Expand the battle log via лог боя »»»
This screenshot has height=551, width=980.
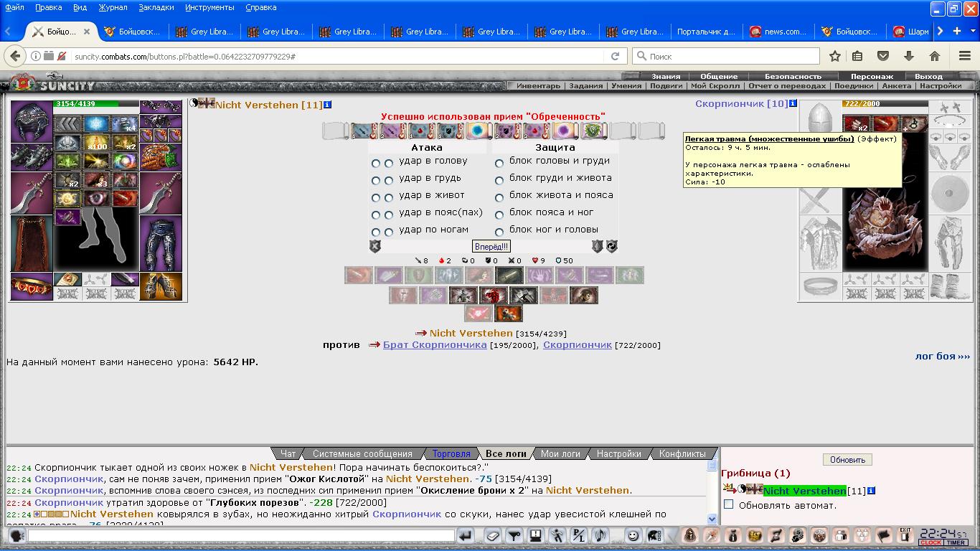943,356
